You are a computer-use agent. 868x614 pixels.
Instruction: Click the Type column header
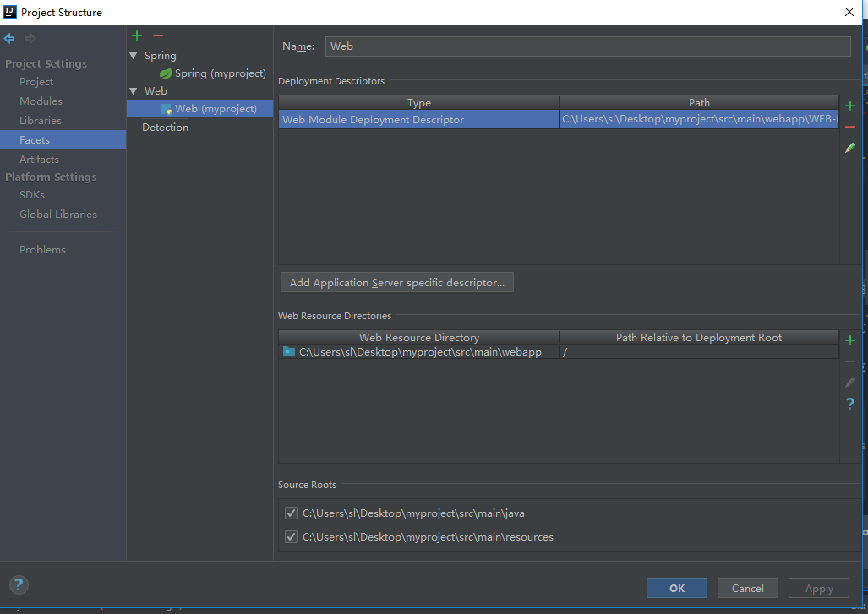click(418, 103)
